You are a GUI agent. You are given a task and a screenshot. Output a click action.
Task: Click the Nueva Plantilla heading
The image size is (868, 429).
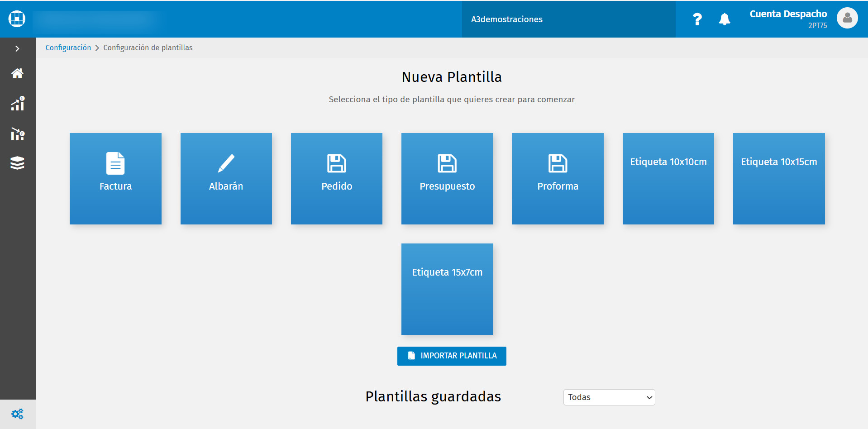452,77
